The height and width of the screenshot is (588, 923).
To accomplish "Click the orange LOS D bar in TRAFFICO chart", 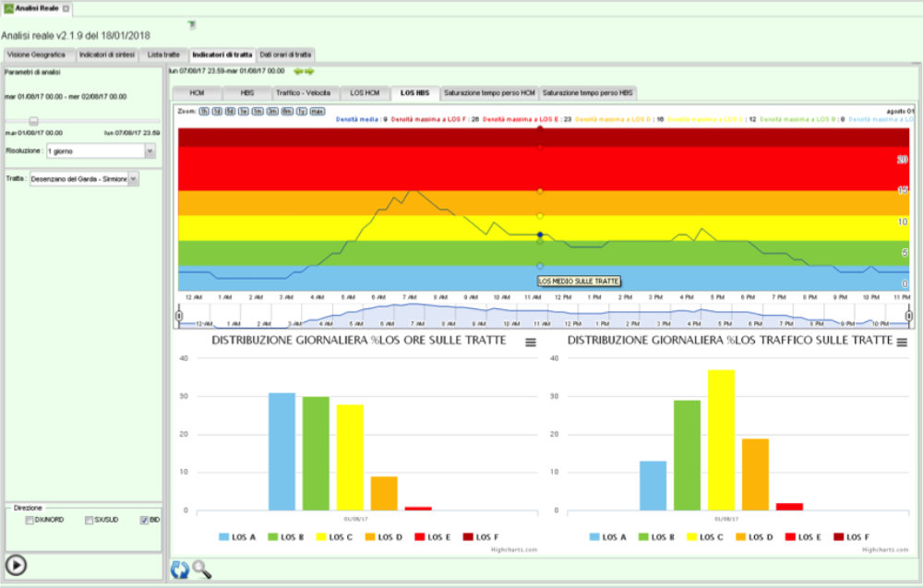I will coord(755,474).
